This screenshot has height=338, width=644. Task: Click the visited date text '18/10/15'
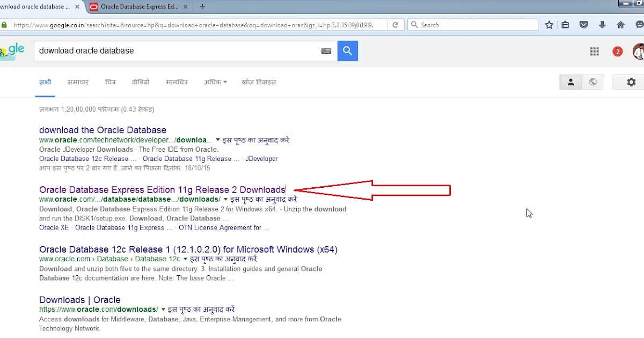click(196, 168)
